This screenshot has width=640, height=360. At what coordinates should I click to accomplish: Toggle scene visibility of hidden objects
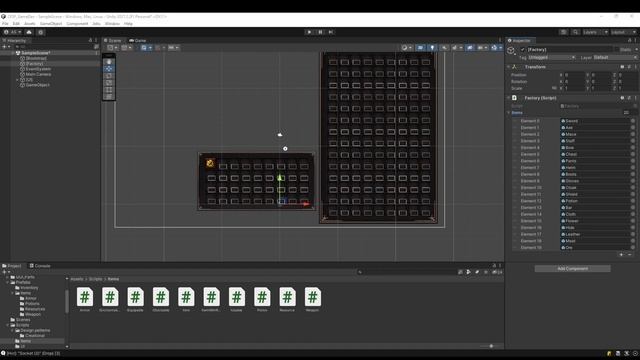click(x=470, y=48)
